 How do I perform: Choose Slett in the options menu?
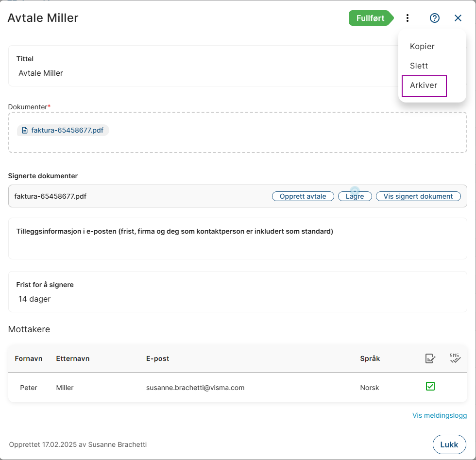[x=419, y=66]
